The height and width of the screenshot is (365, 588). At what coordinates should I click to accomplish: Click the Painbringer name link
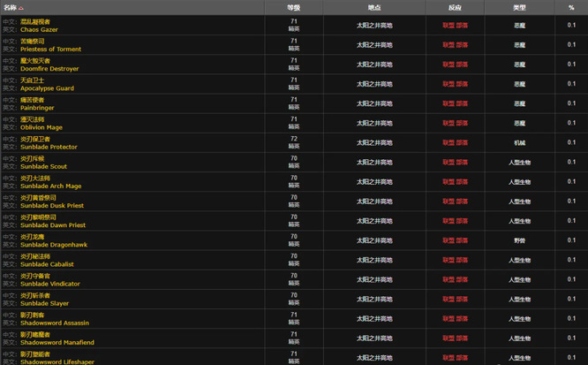coord(39,108)
